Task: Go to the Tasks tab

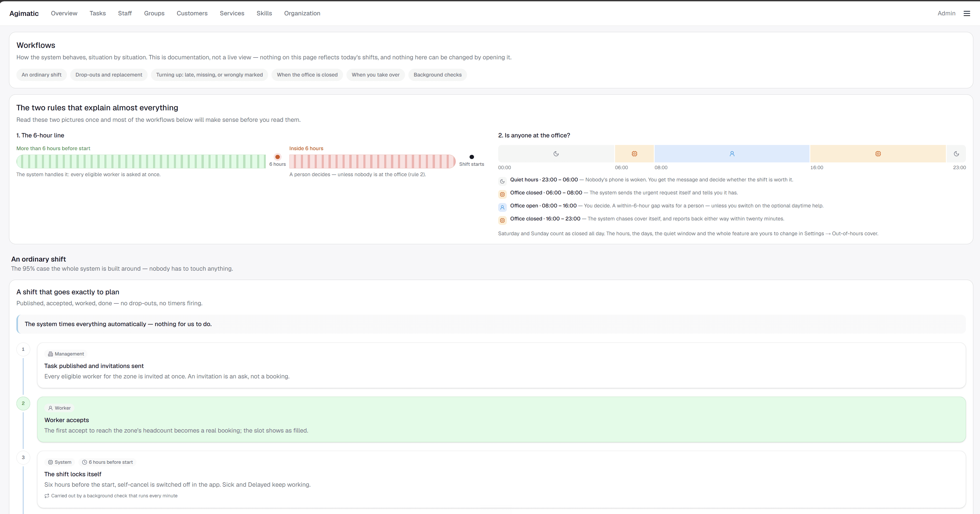Action: click(98, 13)
